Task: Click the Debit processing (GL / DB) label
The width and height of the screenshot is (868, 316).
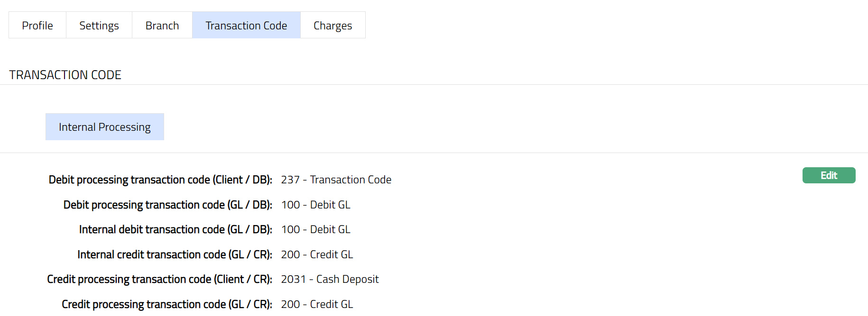Action: (x=167, y=205)
